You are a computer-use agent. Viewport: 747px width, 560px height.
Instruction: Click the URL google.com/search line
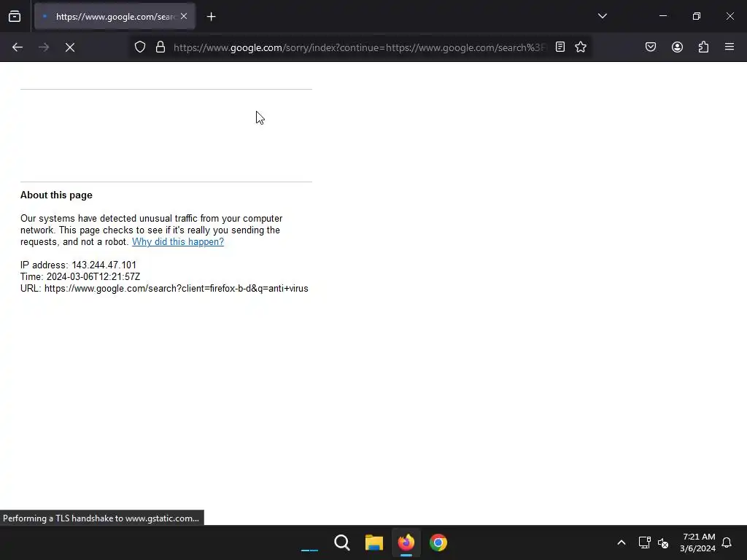(164, 289)
